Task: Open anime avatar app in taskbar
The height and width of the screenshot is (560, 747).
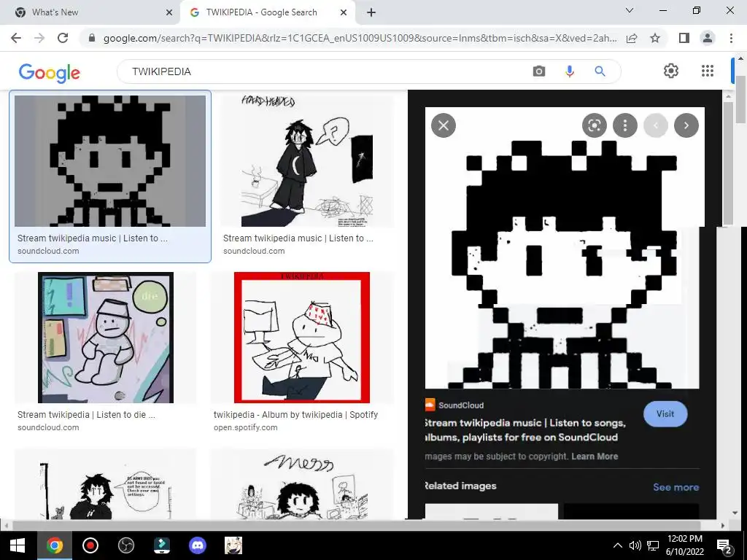Action: (x=233, y=545)
